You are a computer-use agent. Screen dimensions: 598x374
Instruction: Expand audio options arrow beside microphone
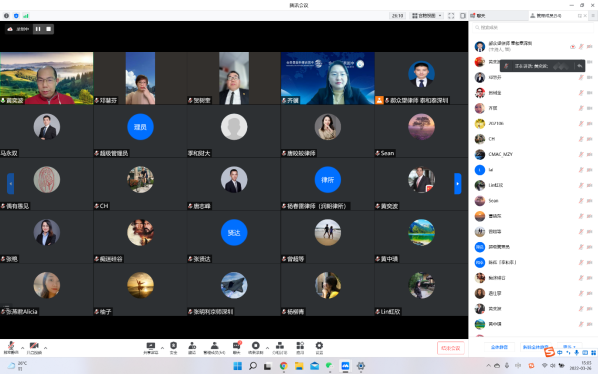point(23,348)
